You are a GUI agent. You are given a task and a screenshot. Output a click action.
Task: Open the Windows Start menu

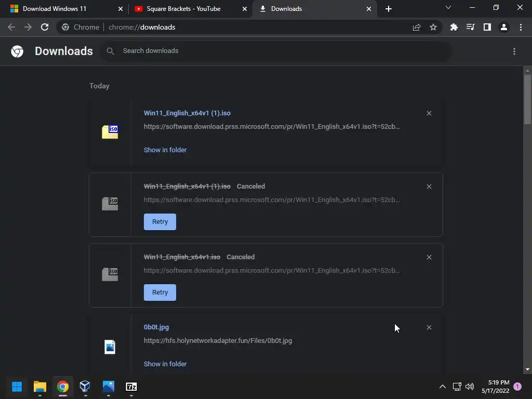pyautogui.click(x=17, y=387)
